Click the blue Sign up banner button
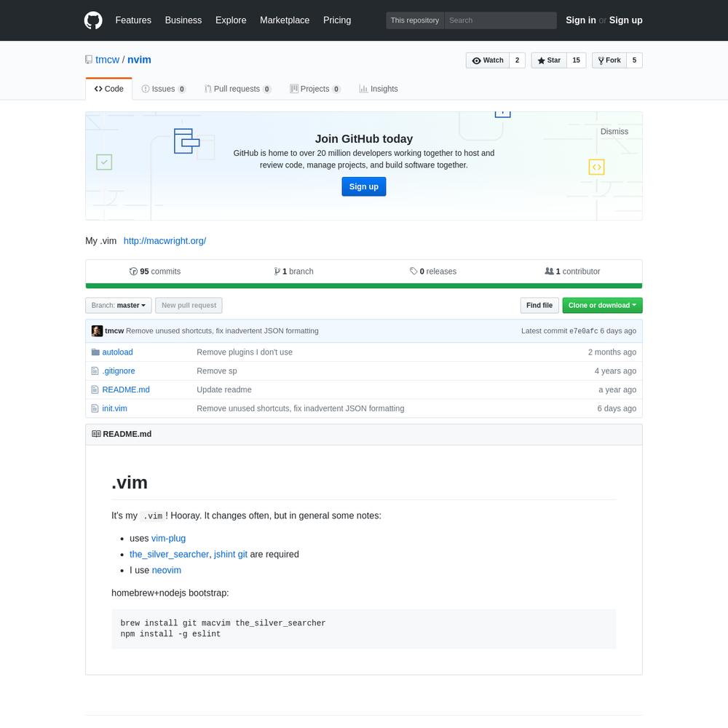 [364, 186]
